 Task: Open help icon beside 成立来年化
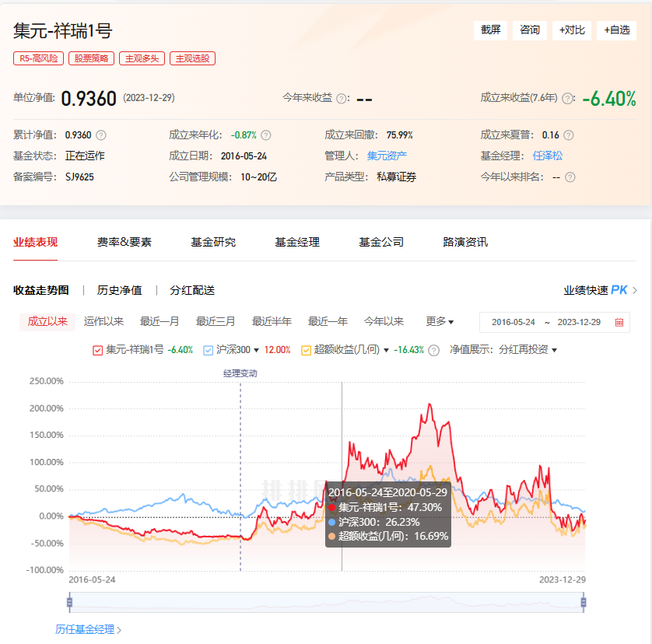click(x=266, y=135)
